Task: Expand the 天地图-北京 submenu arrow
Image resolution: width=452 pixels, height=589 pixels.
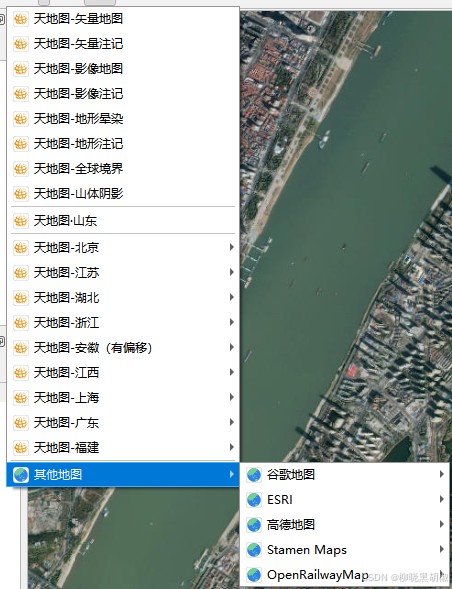Action: pyautogui.click(x=232, y=247)
